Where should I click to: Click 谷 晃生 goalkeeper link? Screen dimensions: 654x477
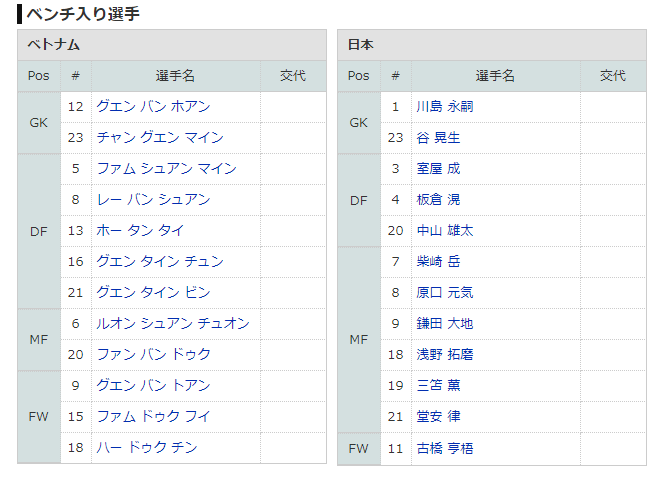[x=438, y=137]
